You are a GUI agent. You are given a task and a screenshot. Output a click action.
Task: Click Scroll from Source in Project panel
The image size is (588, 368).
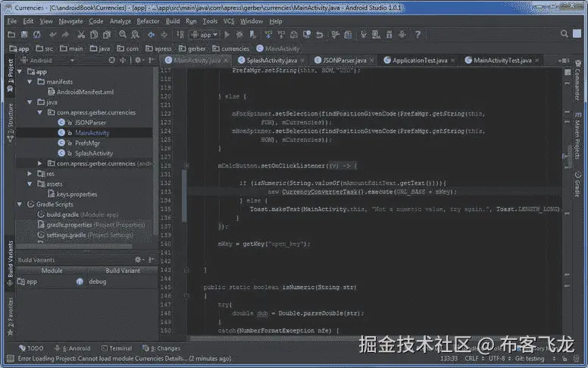[111, 60]
